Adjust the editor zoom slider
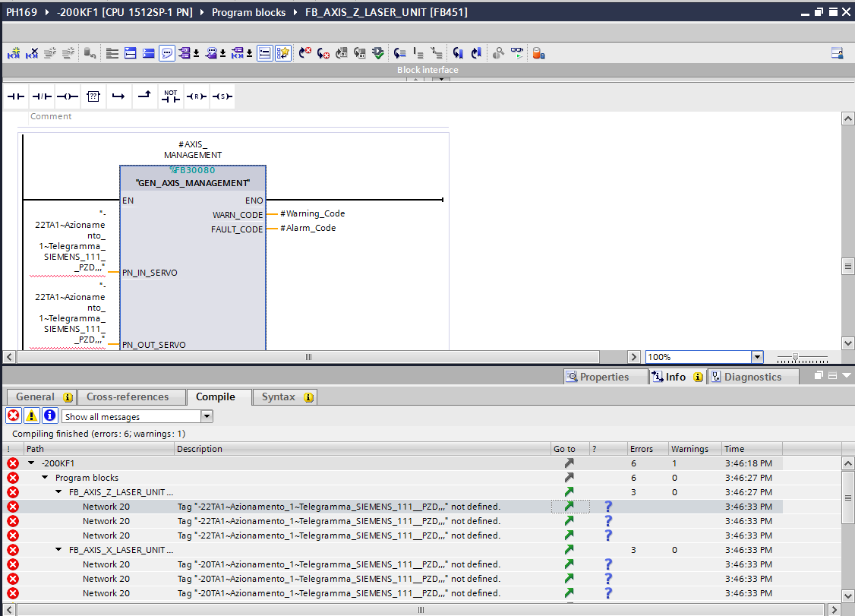 [x=795, y=357]
